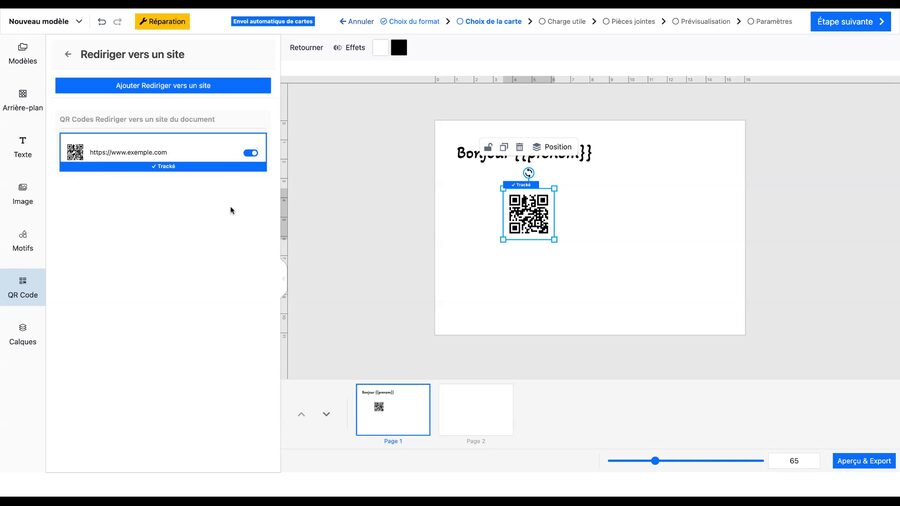Duplicate the selected QR code element

[503, 147]
